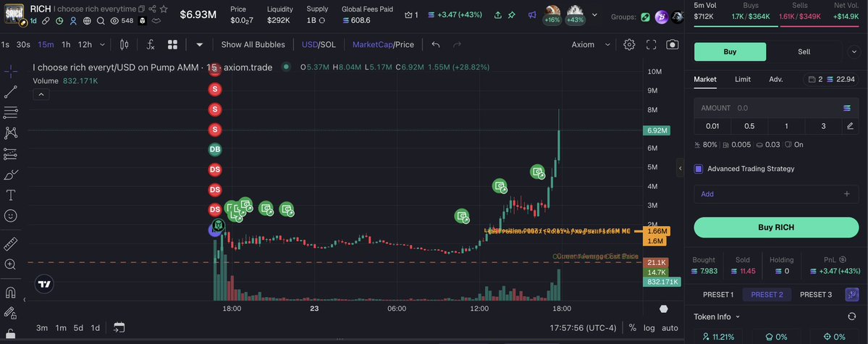
Task: Choose the 3 quick amount
Action: click(x=823, y=126)
